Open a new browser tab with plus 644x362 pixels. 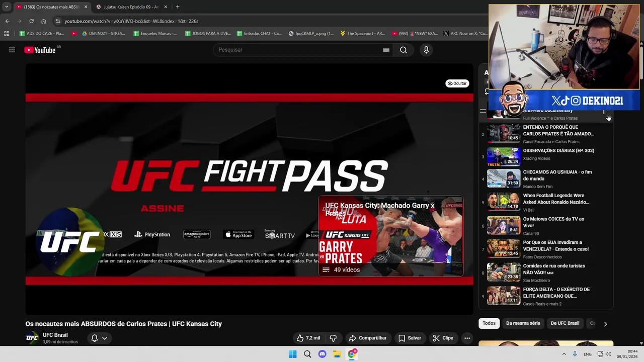(178, 7)
